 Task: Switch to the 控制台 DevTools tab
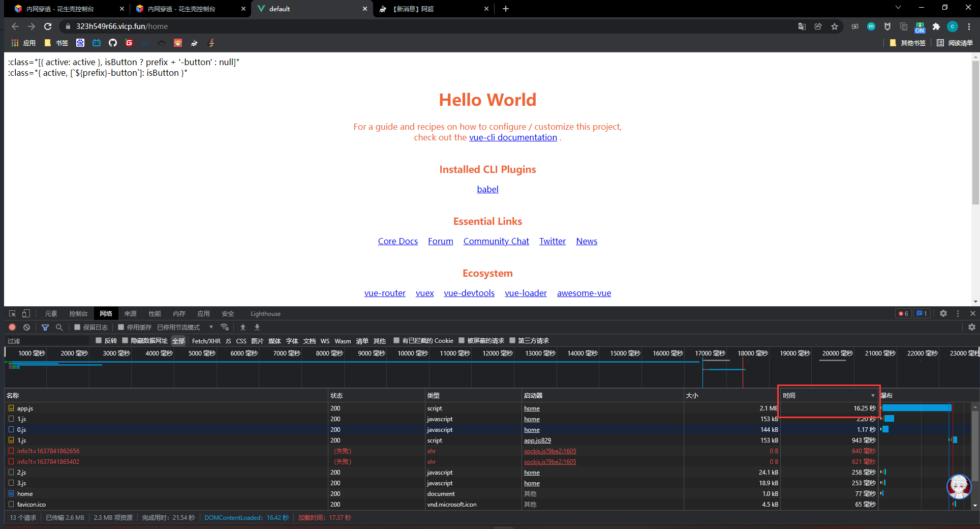78,314
